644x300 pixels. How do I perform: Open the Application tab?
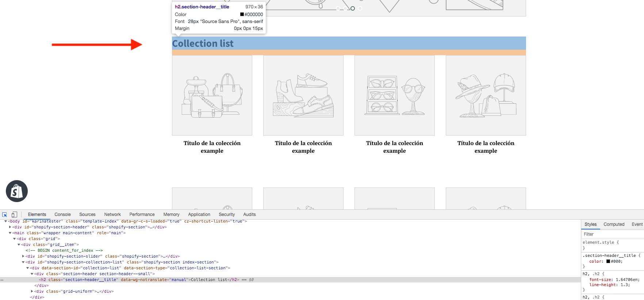click(x=199, y=214)
